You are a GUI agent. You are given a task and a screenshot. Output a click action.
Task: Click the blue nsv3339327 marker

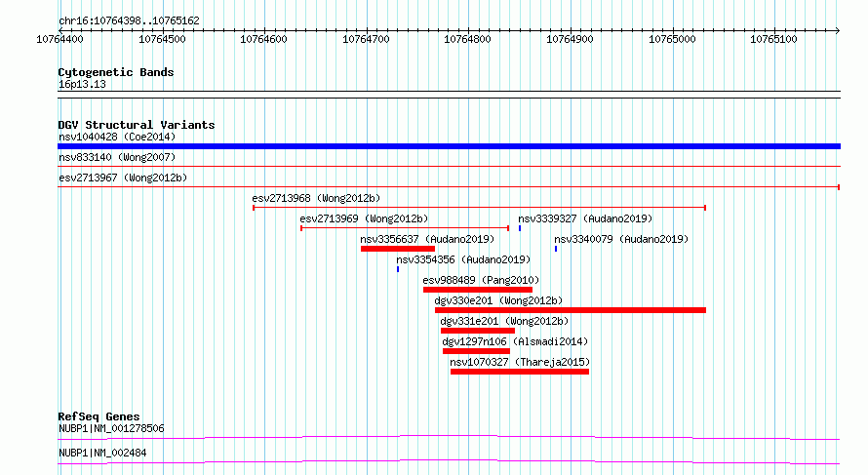(x=520, y=228)
